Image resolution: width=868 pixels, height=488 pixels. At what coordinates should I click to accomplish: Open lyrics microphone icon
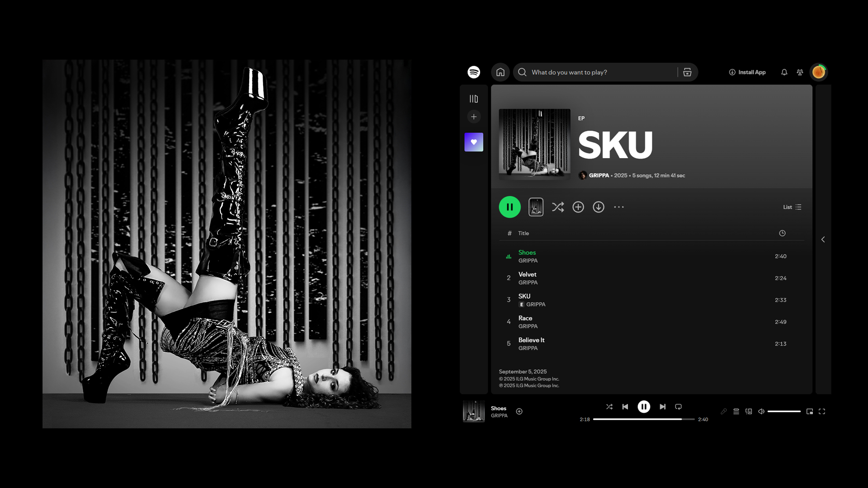tap(723, 411)
